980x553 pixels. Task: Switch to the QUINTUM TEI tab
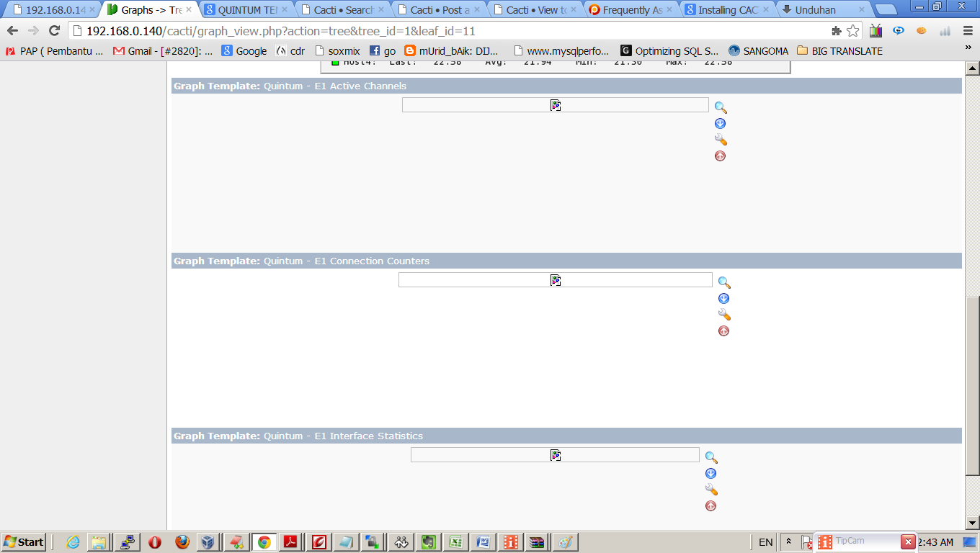click(246, 10)
